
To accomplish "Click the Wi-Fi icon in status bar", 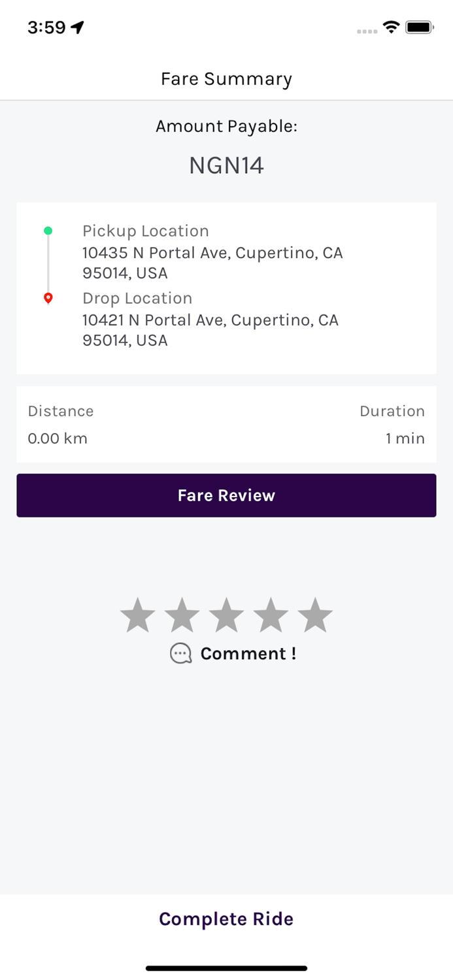I will [391, 27].
